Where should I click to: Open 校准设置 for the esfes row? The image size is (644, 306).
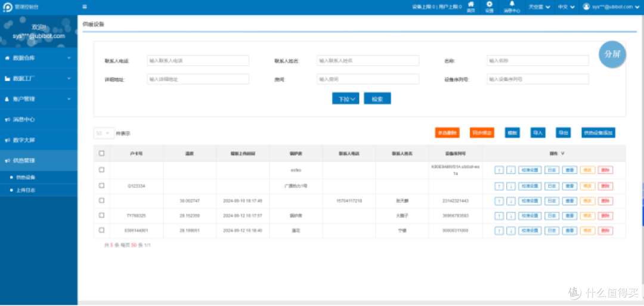[530, 170]
